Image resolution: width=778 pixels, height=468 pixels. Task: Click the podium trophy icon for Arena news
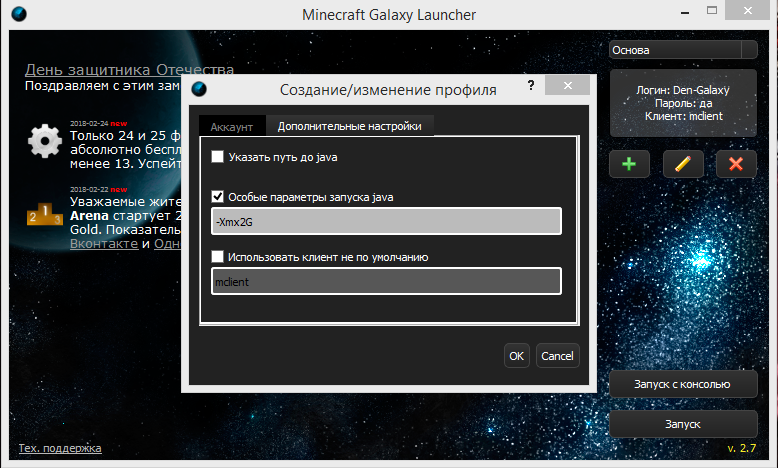pyautogui.click(x=45, y=212)
